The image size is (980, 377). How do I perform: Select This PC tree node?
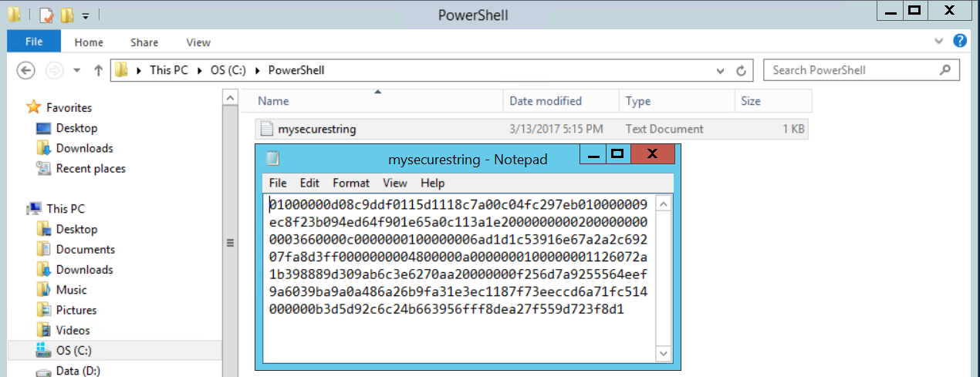(x=66, y=208)
